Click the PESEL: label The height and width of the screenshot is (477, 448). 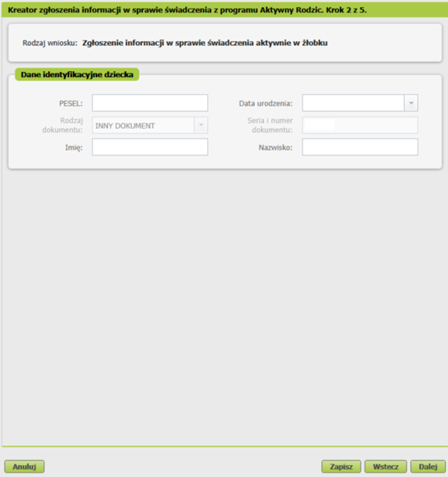[x=71, y=104]
